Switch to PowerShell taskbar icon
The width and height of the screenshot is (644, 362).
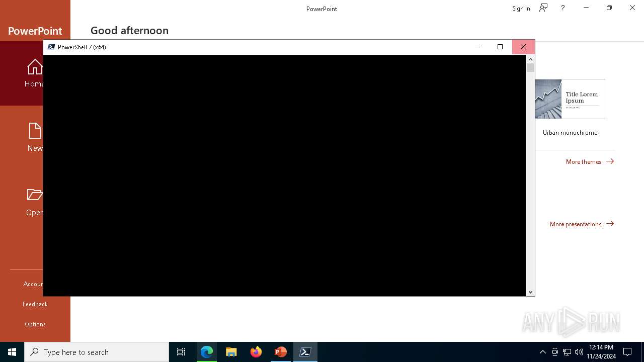pyautogui.click(x=305, y=352)
